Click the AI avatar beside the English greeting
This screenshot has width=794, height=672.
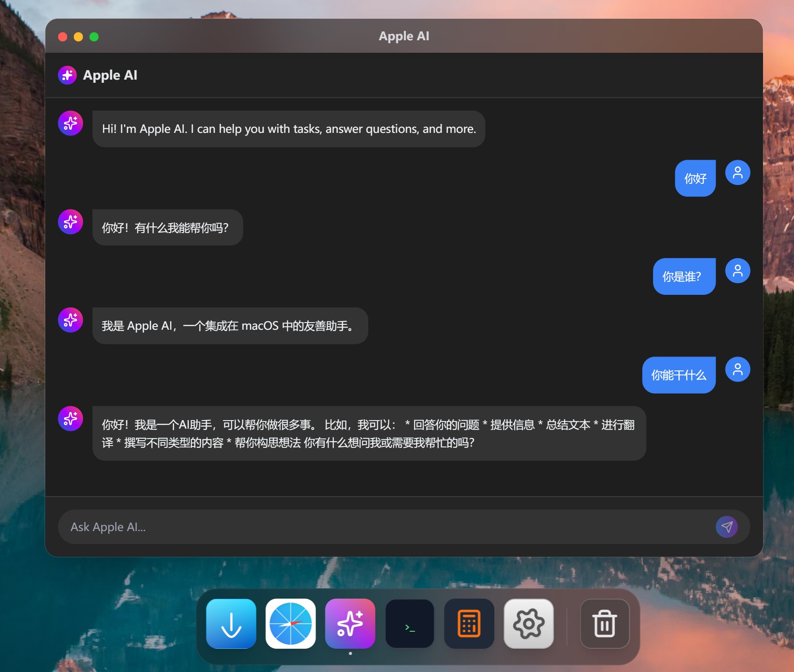[x=71, y=123]
